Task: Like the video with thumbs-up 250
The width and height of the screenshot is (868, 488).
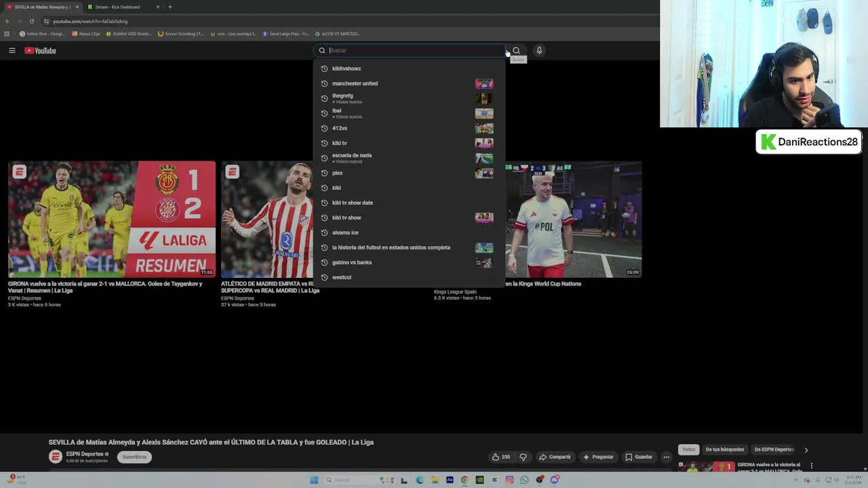Action: point(501,457)
